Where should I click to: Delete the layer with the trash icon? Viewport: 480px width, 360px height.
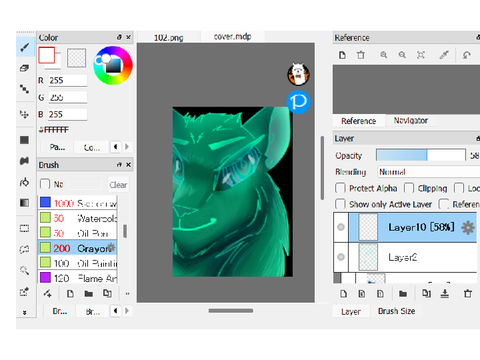point(468,294)
